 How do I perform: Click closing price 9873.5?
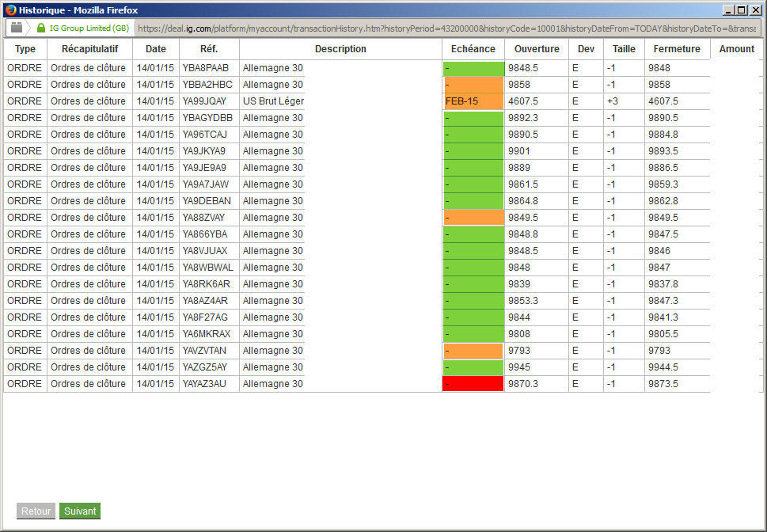click(663, 384)
